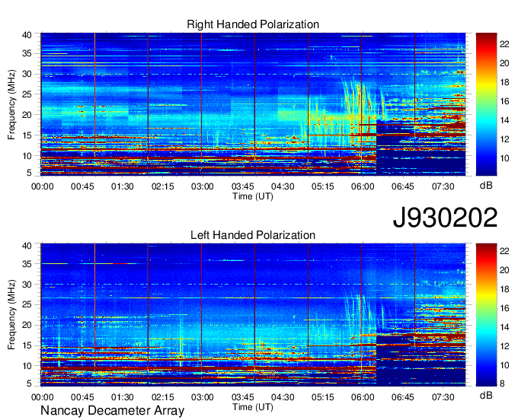
Task: Click the 00:00 time tick on Left Handed plot
Action: [43, 397]
